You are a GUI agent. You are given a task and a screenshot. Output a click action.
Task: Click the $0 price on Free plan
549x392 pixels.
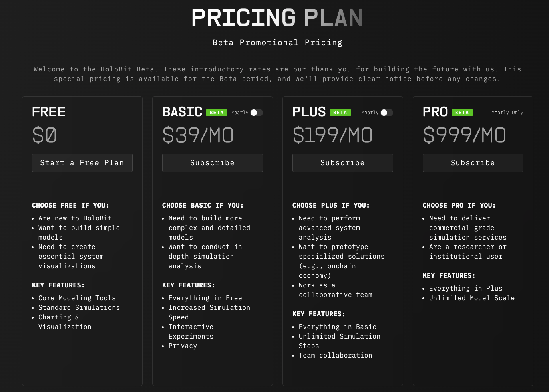coord(44,135)
